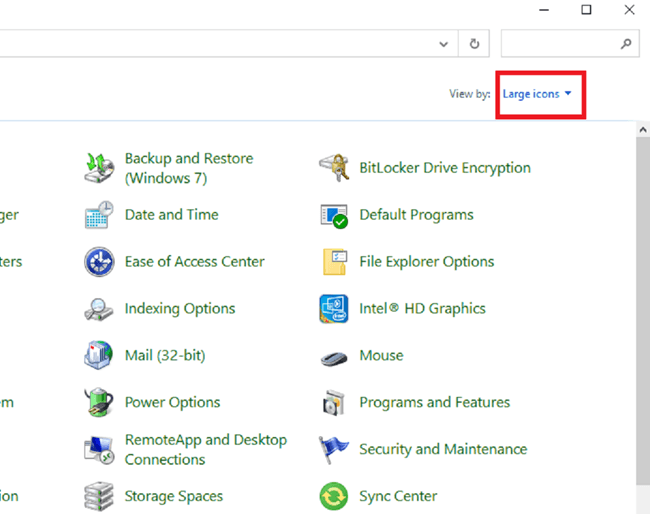Open the Power Options link
Screen dimensions: 650x514
click(172, 403)
